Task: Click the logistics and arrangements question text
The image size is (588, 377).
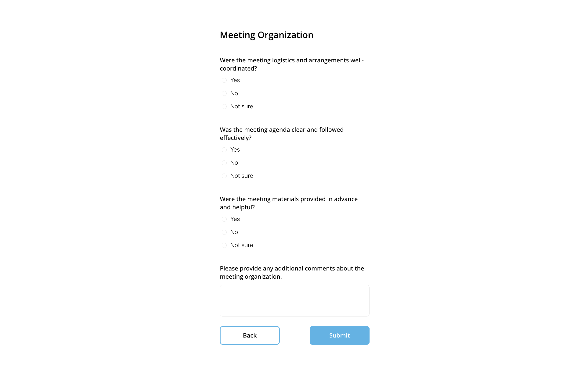Action: (291, 64)
